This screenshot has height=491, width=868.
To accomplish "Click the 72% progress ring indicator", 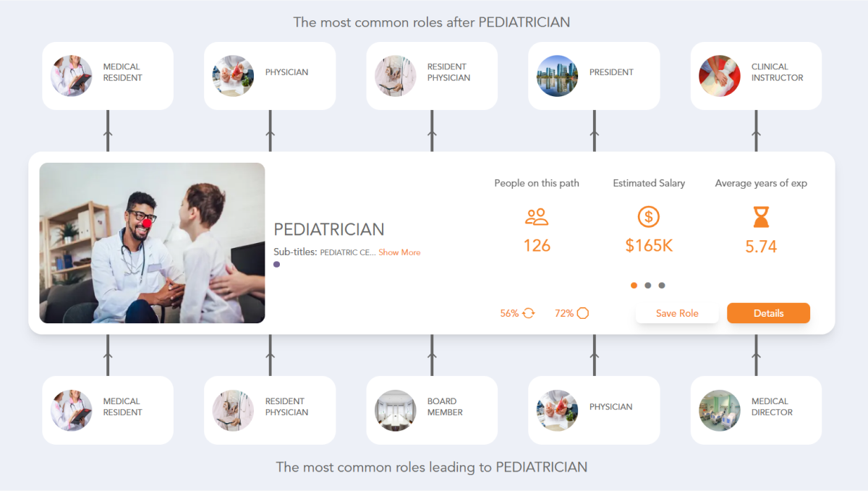I will coord(584,313).
